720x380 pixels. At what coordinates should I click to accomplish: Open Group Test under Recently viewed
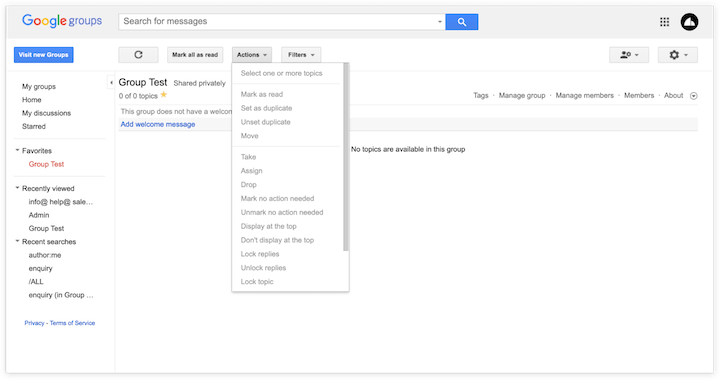(x=46, y=228)
